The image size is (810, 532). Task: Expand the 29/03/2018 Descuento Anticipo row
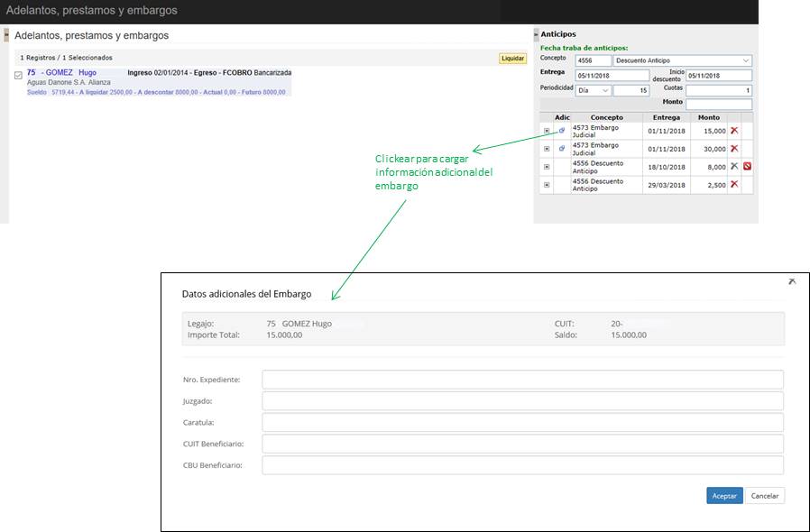(547, 185)
